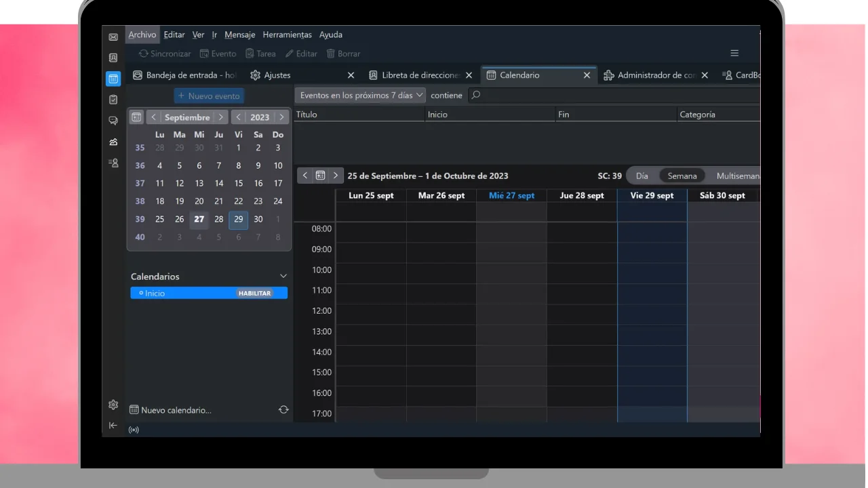The width and height of the screenshot is (868, 488).
Task: Click the Evento toolbar button
Action: click(218, 54)
